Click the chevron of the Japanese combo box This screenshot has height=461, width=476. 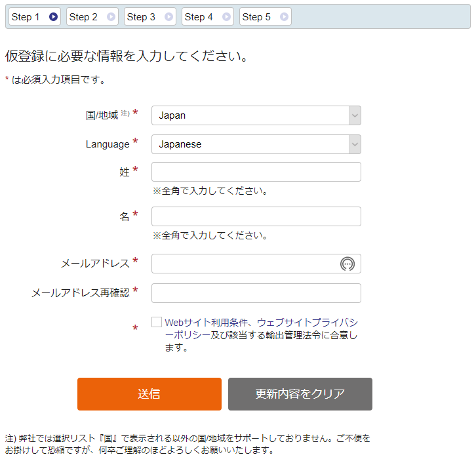[x=355, y=144]
